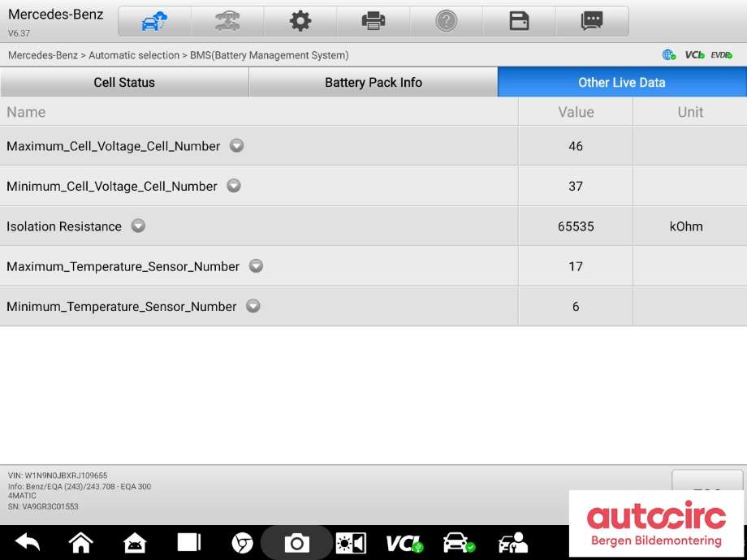
Task: Show recent apps with the square icon
Action: (189, 542)
